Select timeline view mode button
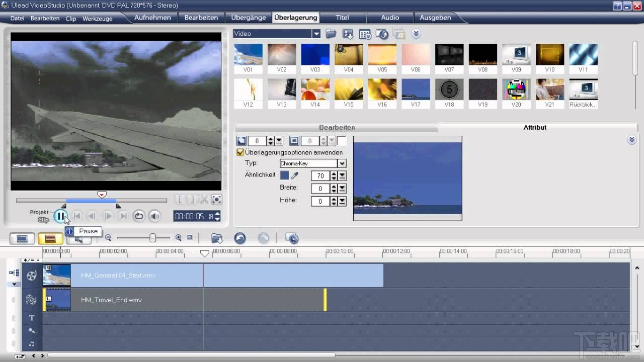Image resolution: width=644 pixels, height=362 pixels. point(50,239)
